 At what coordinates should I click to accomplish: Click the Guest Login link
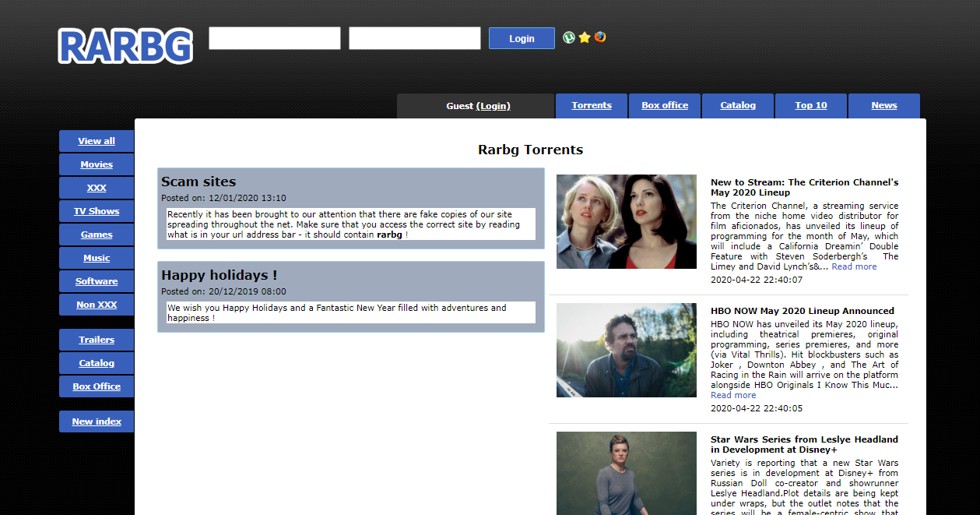pos(493,106)
